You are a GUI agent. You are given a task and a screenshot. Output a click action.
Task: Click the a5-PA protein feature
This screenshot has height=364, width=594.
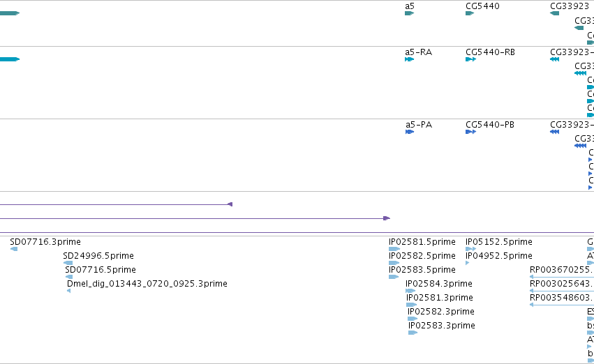(x=410, y=132)
